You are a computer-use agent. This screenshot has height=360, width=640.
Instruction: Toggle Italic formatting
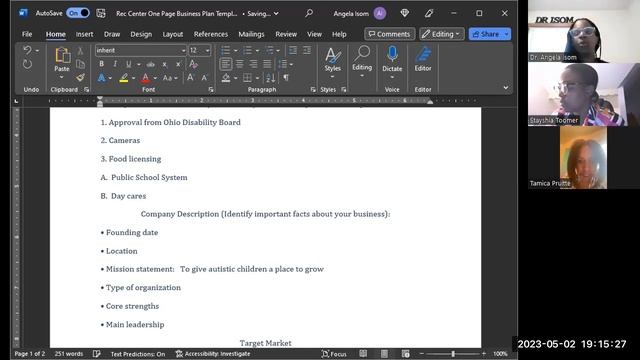click(115, 64)
